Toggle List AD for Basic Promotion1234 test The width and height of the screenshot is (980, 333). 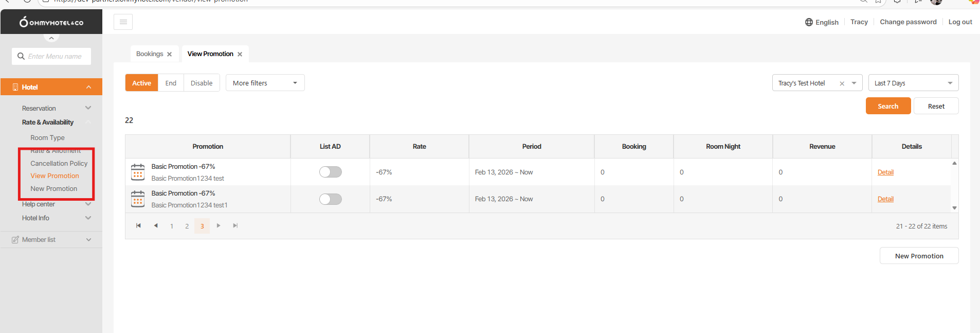click(330, 172)
